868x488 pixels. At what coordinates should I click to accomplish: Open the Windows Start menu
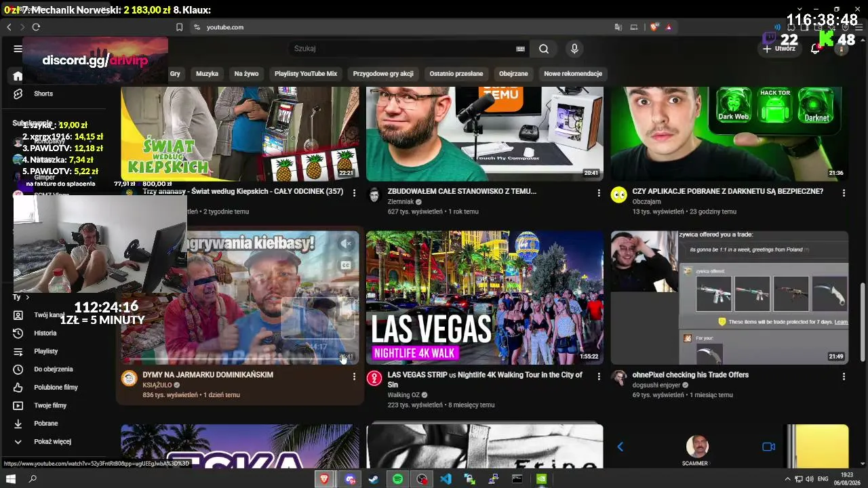pos(10,479)
